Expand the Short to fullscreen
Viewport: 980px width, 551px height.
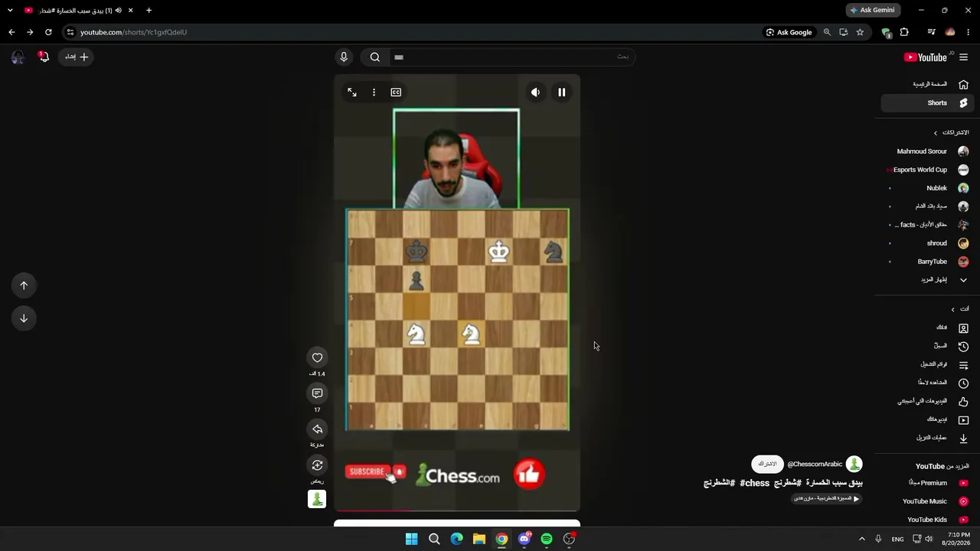(352, 93)
